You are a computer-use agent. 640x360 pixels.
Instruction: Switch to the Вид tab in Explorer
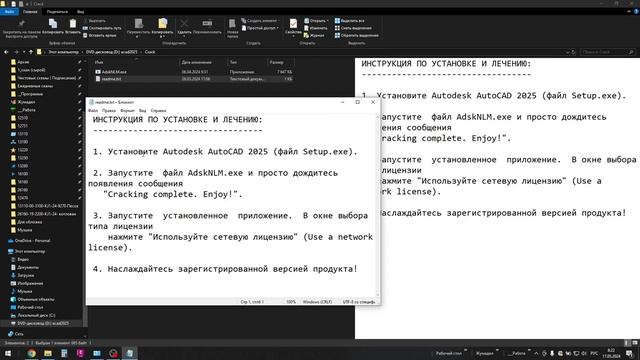pos(80,12)
